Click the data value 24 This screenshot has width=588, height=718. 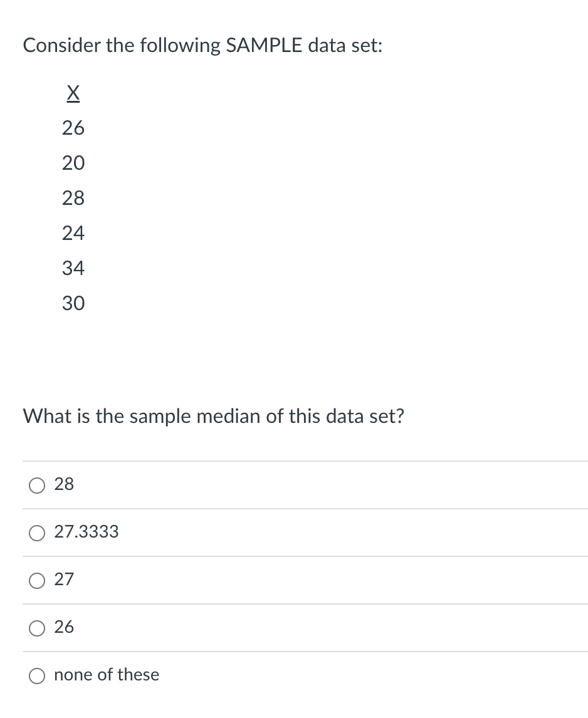73,233
